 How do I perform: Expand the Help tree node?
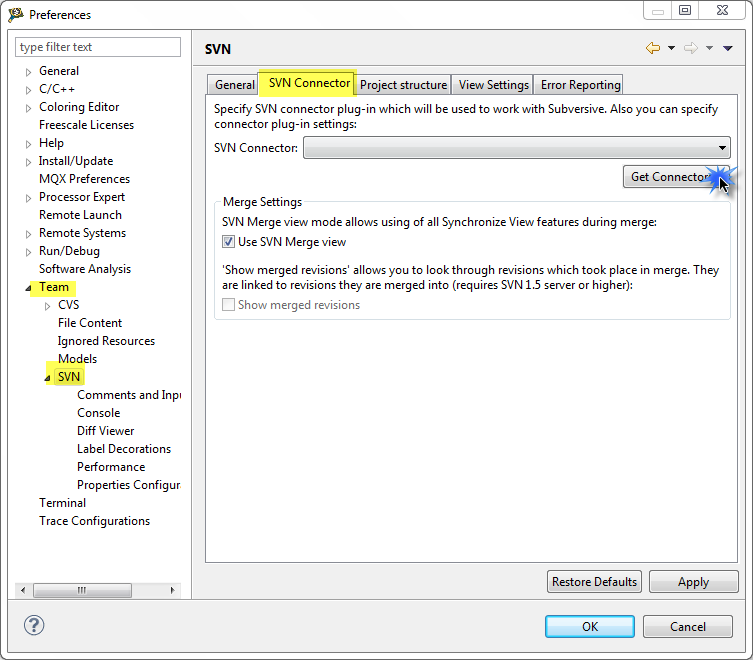pos(28,144)
